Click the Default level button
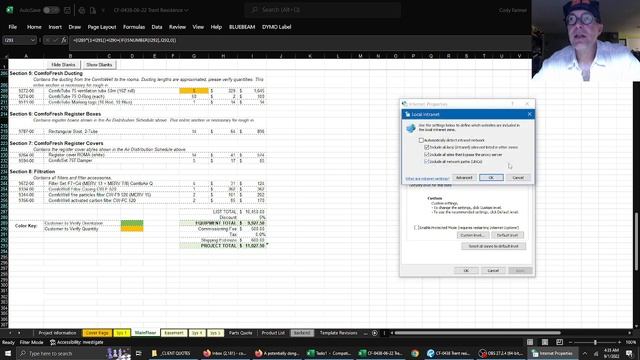640x360 pixels. click(x=507, y=236)
